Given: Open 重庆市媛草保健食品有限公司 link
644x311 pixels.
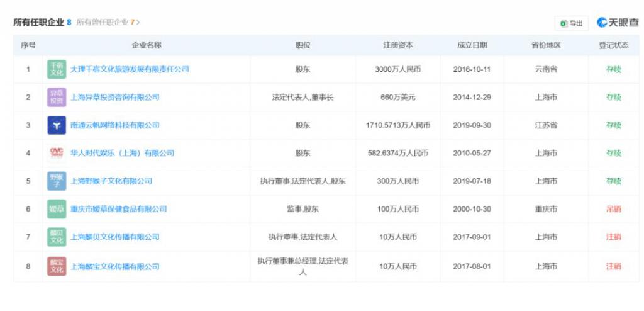Looking at the screenshot, I should pos(119,209).
